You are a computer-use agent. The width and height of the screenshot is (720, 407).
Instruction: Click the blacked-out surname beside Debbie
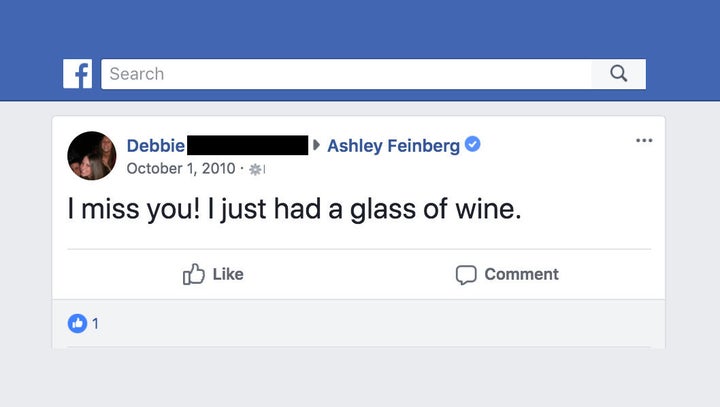[x=248, y=145]
